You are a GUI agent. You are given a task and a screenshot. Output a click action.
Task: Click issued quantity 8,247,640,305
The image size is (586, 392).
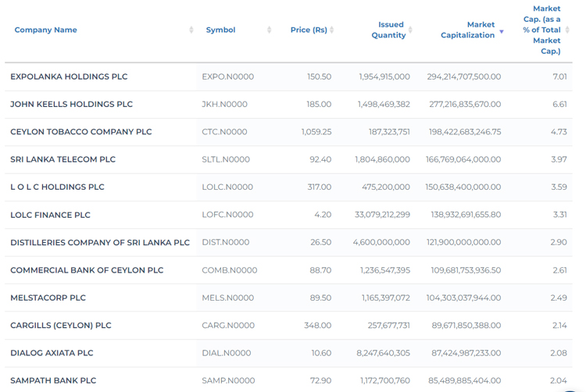(383, 353)
